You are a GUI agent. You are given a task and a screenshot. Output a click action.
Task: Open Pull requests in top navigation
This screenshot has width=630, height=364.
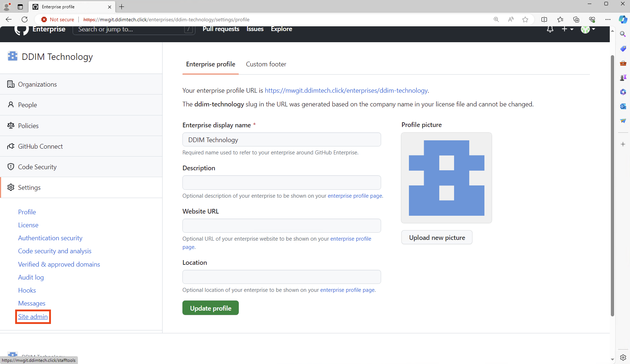pyautogui.click(x=221, y=29)
